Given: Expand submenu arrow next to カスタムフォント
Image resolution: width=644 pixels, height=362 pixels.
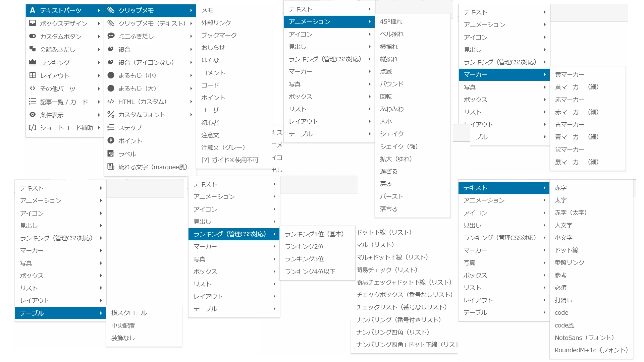Looking at the screenshot, I should (191, 115).
